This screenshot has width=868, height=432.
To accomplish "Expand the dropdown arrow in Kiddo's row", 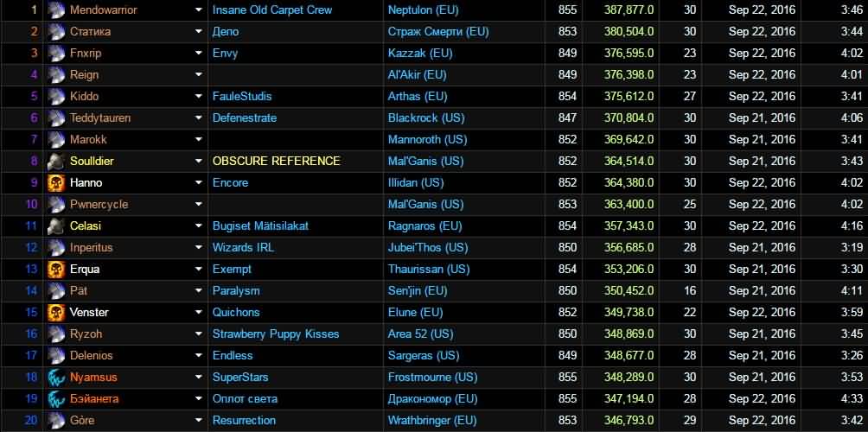I will point(198,97).
